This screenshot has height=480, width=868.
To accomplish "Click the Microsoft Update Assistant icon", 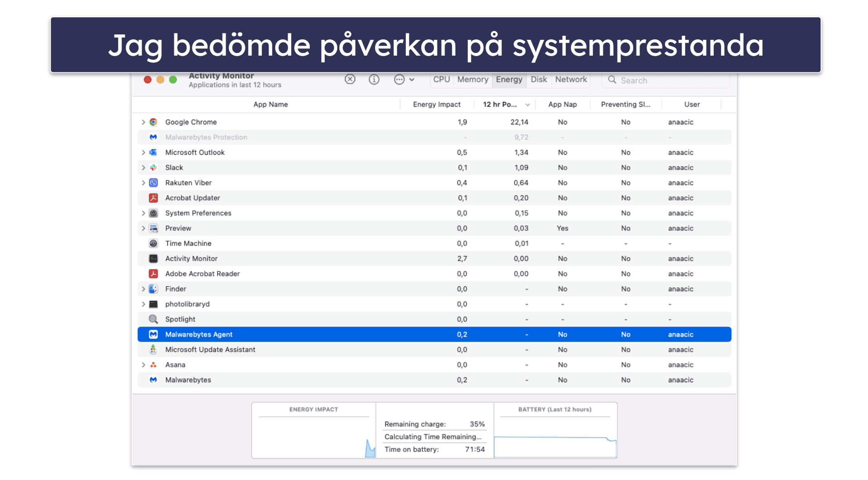I will (153, 349).
